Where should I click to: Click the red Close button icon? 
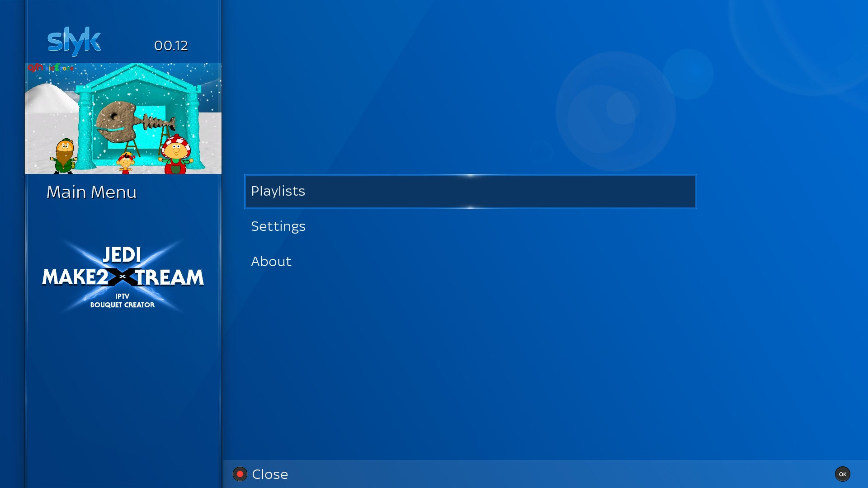[x=240, y=474]
